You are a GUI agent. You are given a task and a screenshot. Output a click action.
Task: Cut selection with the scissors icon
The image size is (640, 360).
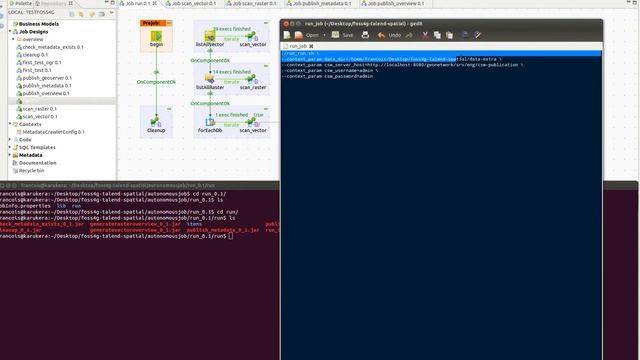click(424, 36)
